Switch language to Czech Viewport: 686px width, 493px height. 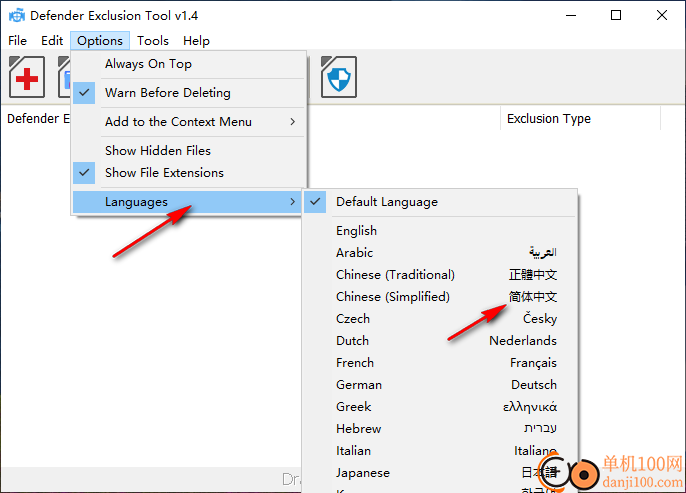440,318
